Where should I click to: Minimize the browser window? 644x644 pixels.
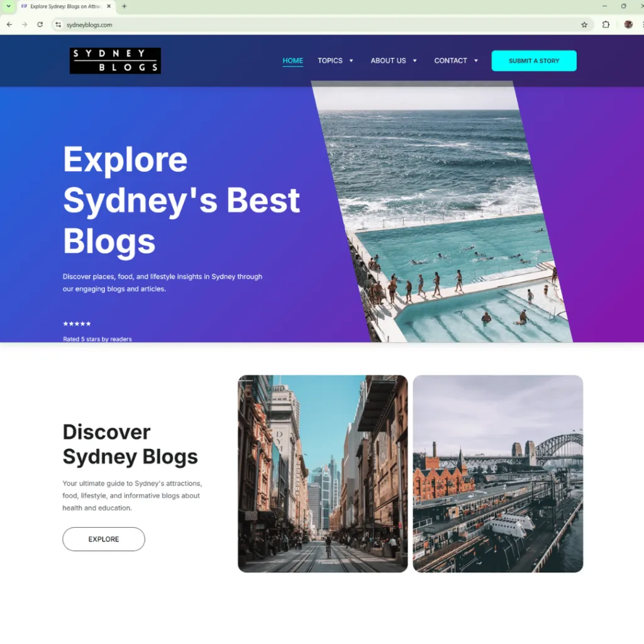(604, 6)
